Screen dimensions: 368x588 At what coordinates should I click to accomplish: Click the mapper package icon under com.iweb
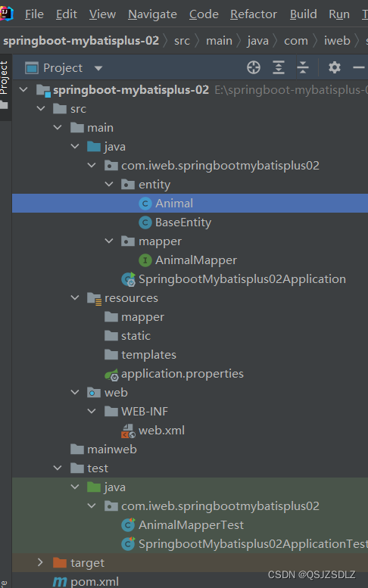(128, 241)
